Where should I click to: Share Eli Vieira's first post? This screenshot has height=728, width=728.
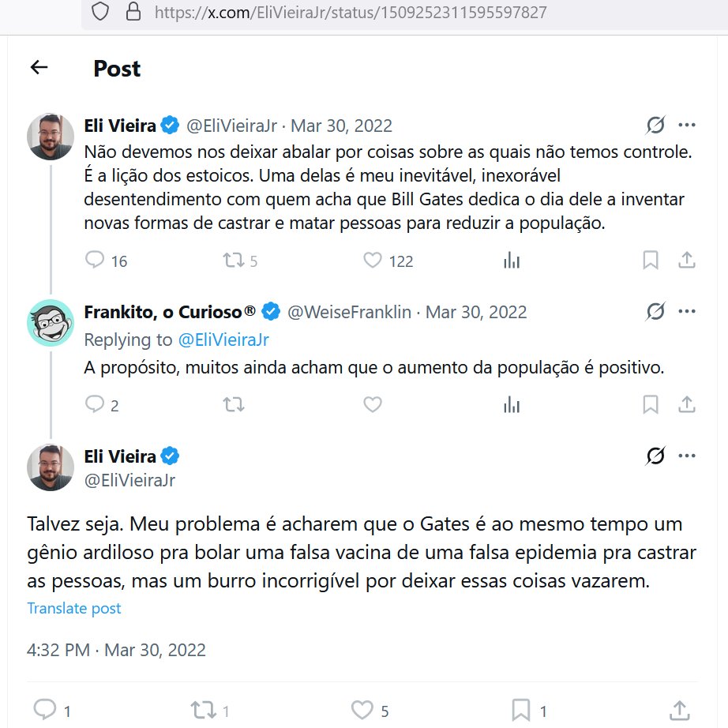click(x=687, y=260)
